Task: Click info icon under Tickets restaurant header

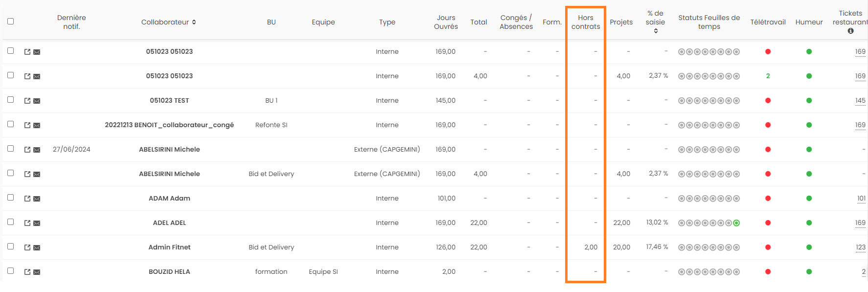Action: pyautogui.click(x=850, y=31)
